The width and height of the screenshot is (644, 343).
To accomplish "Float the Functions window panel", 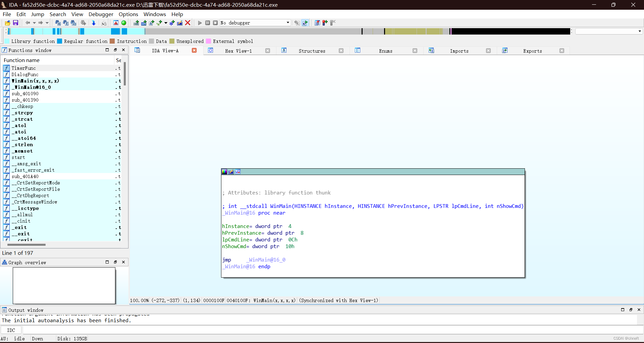I will click(x=115, y=50).
